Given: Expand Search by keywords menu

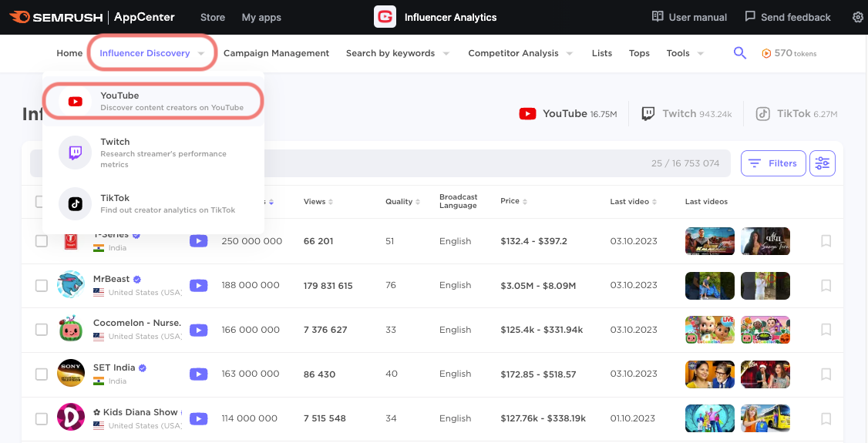Looking at the screenshot, I should [398, 54].
